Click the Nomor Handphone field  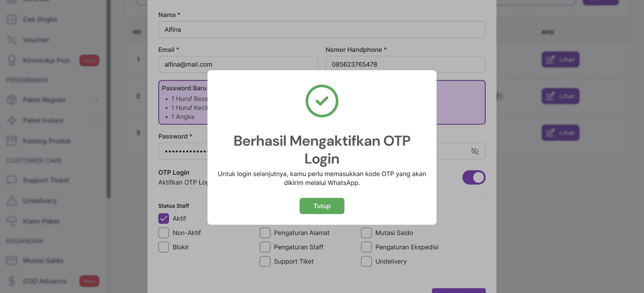[405, 64]
